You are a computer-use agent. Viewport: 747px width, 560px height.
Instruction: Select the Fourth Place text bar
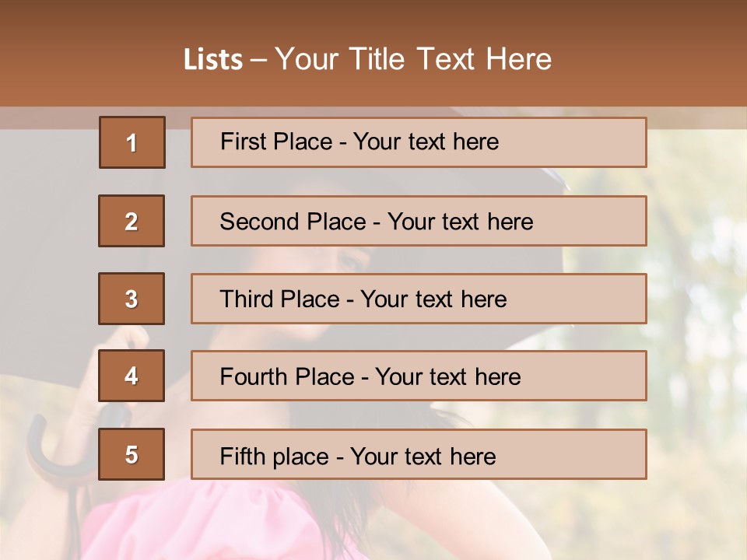(x=419, y=376)
